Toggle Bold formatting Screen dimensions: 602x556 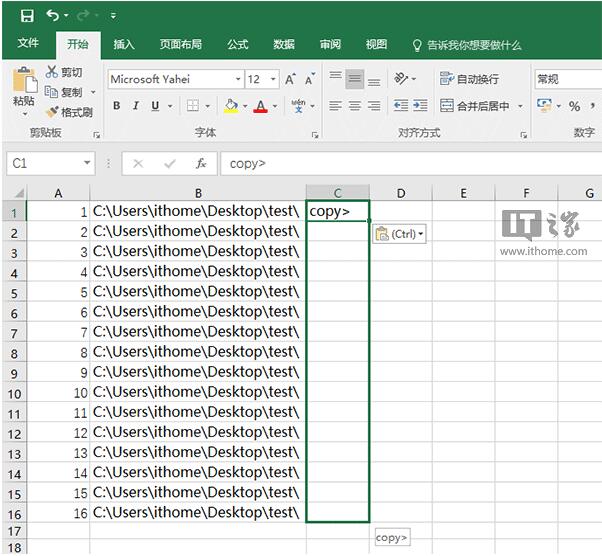coord(117,106)
